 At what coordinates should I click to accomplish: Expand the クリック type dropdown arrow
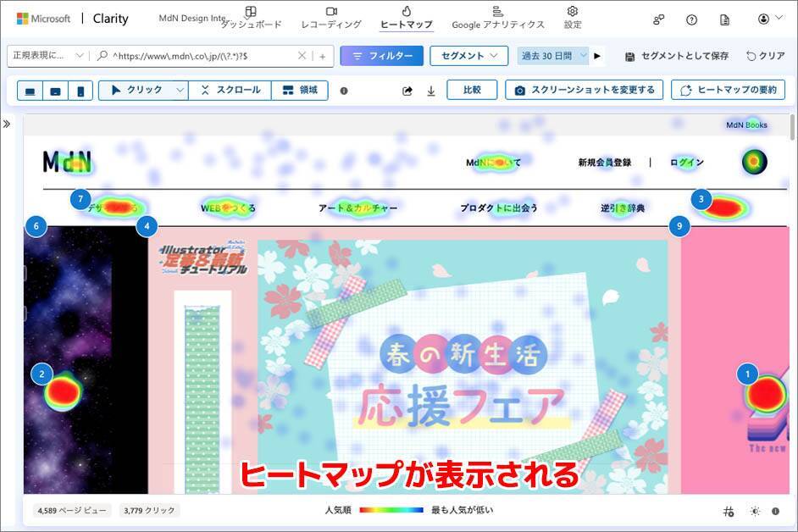[x=180, y=90]
